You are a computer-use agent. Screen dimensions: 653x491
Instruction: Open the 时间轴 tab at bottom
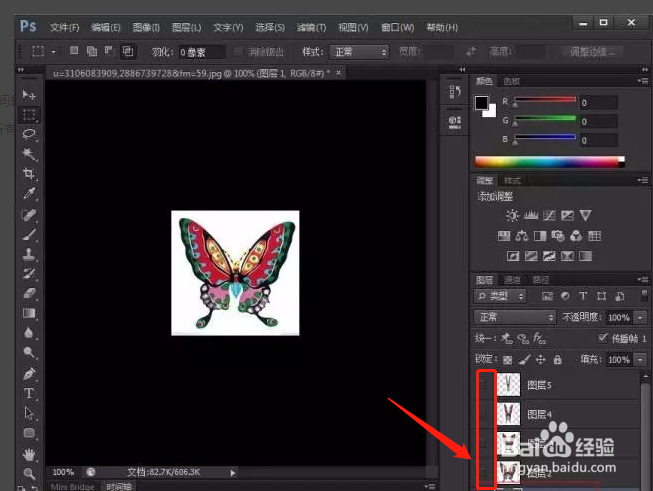[x=119, y=486]
